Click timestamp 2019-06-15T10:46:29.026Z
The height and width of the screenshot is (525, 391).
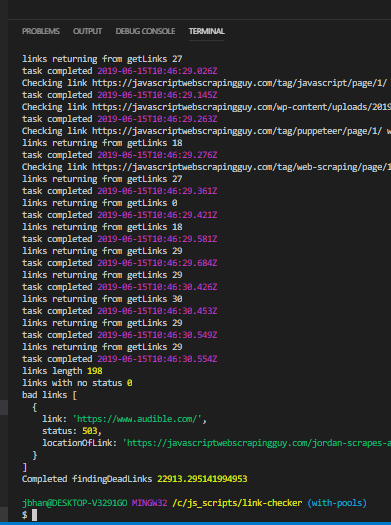point(157,71)
